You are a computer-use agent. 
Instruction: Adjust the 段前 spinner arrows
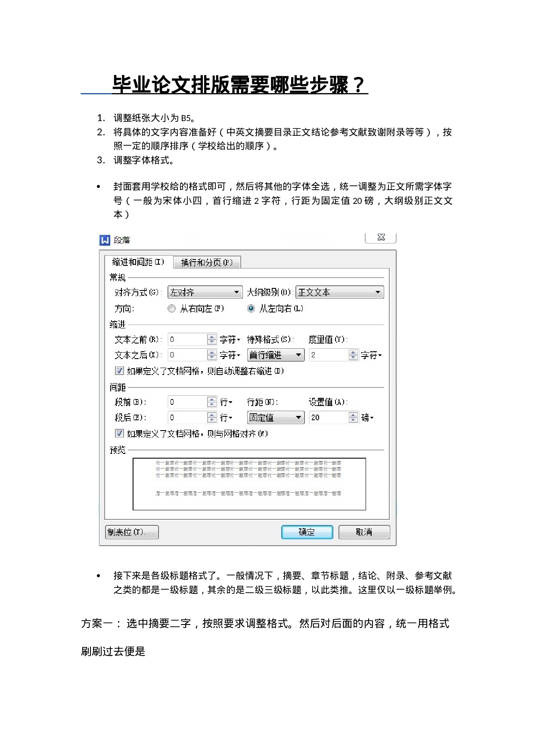pyautogui.click(x=211, y=402)
